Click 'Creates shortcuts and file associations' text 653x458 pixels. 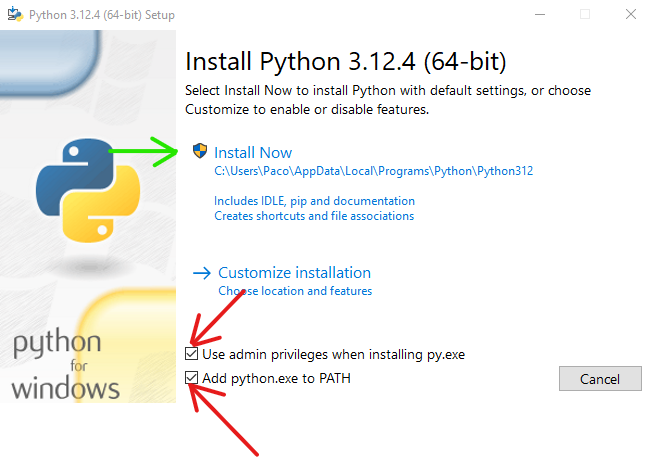314,216
